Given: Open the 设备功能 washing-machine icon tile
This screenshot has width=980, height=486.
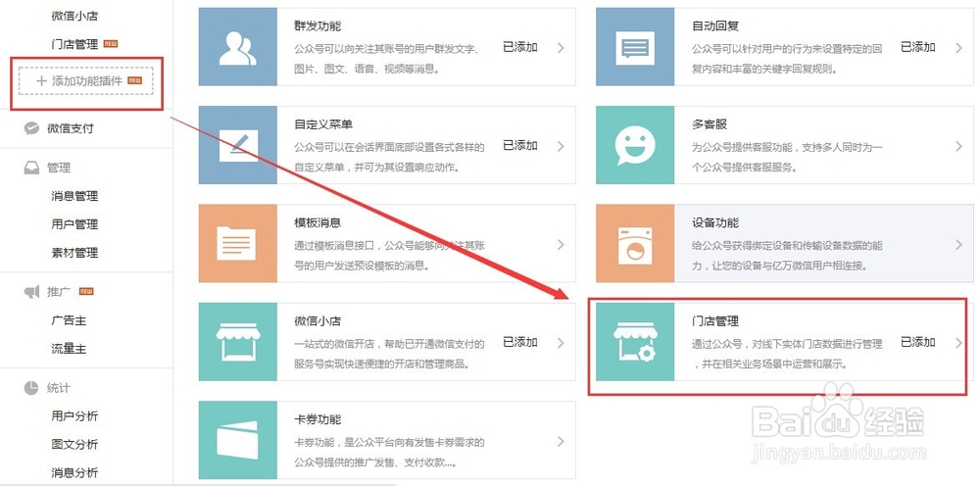Looking at the screenshot, I should click(635, 243).
